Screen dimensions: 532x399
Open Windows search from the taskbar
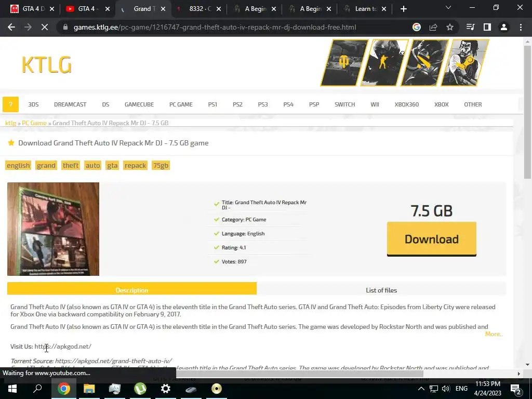tap(37, 389)
